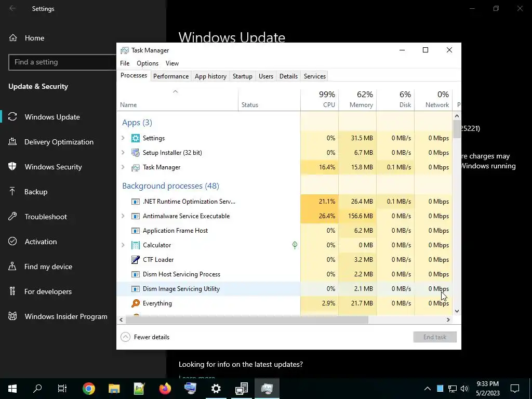
Task: Sort processes by Status column header
Action: pyautogui.click(x=270, y=99)
